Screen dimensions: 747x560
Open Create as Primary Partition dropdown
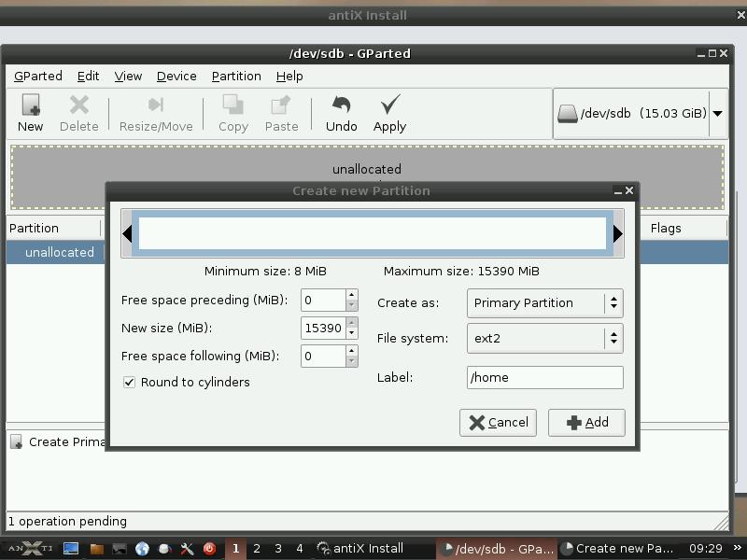pos(545,302)
